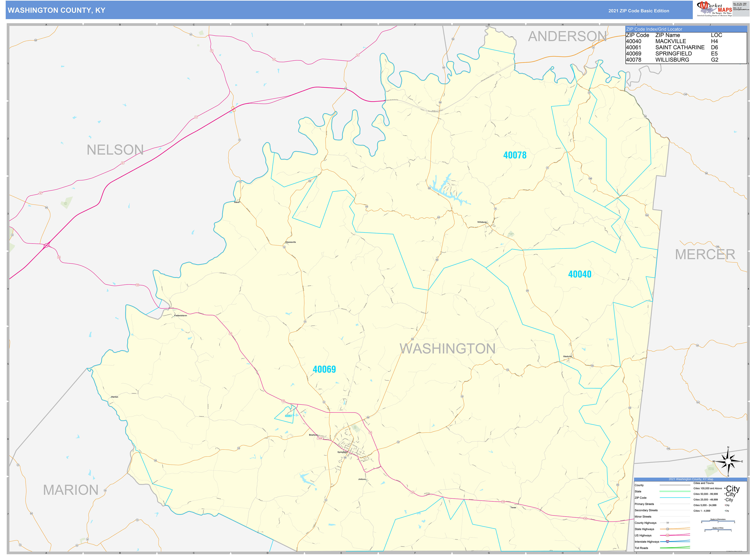Image resolution: width=756 pixels, height=555 pixels.
Task: Click the US Highways route shield in legend
Action: (668, 536)
